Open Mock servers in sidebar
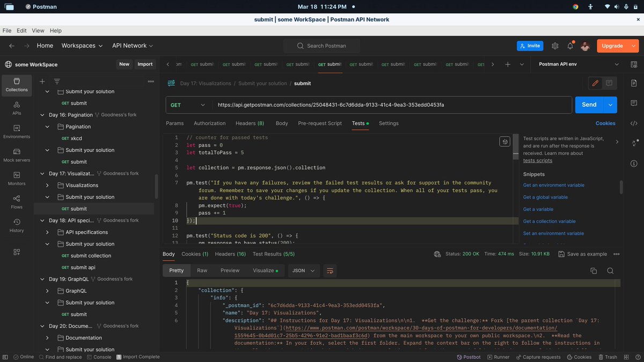Image resolution: width=644 pixels, height=362 pixels. point(17,155)
